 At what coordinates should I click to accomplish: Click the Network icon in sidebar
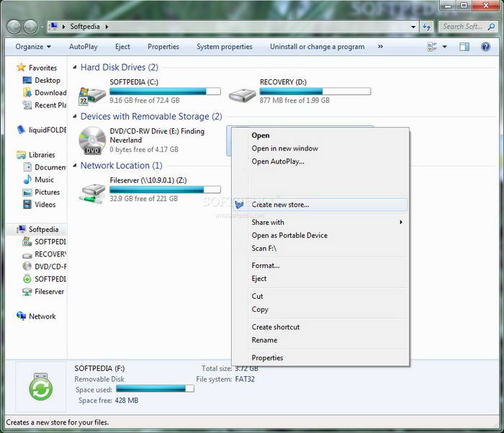point(21,316)
